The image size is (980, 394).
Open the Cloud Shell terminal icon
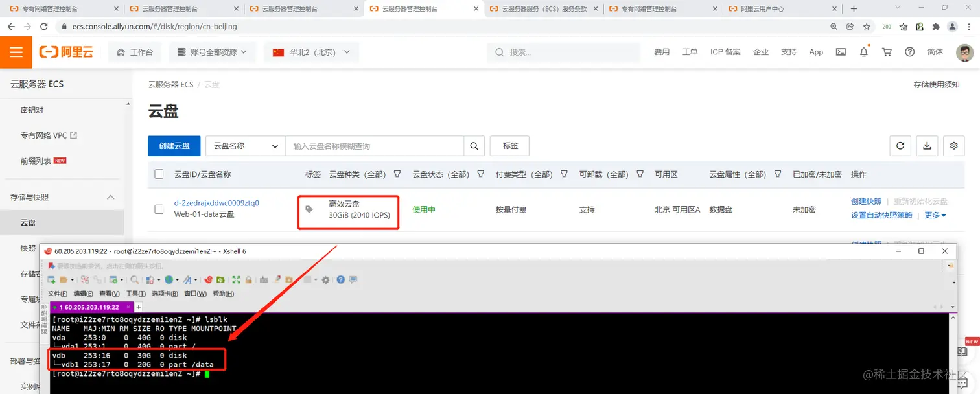coord(841,52)
